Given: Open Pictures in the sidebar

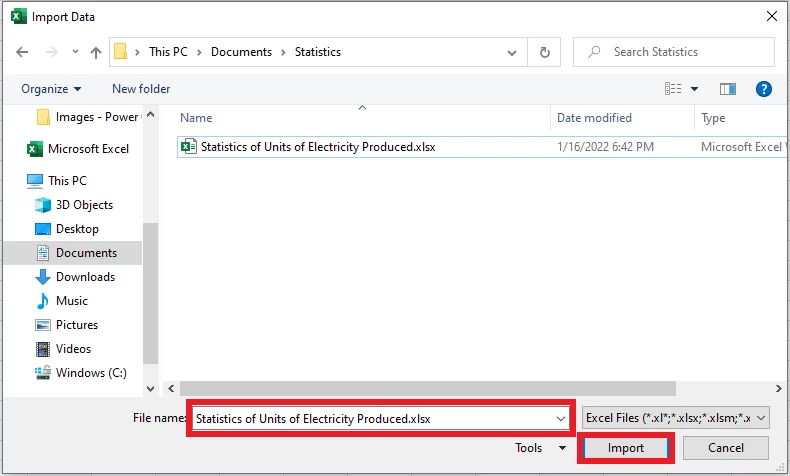Looking at the screenshot, I should pyautogui.click(x=67, y=325).
